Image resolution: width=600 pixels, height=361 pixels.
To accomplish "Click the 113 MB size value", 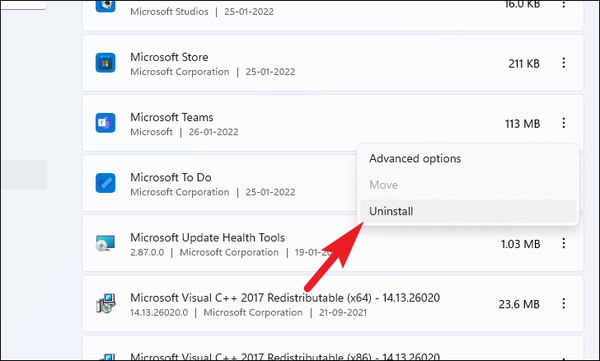I will coord(522,124).
